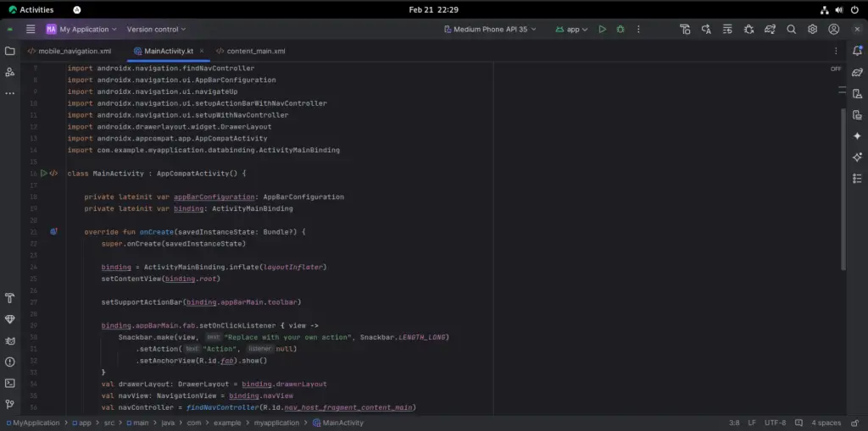
Task: Open Git version control branch icon
Action: point(10,405)
